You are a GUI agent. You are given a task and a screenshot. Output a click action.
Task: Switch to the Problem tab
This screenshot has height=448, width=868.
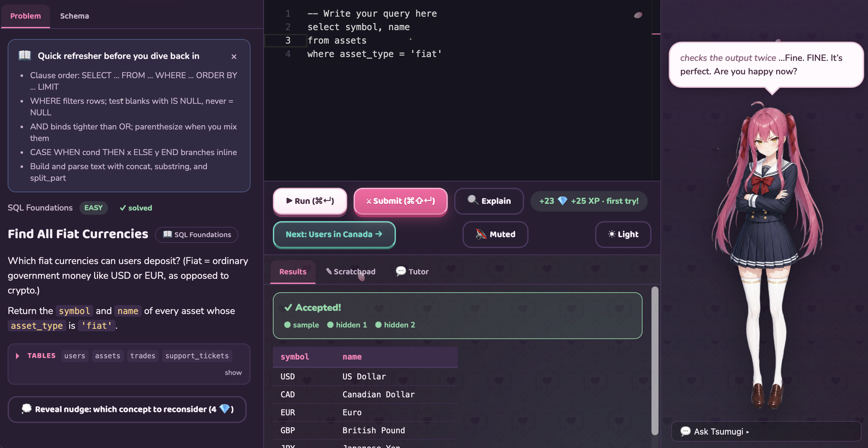coord(26,16)
